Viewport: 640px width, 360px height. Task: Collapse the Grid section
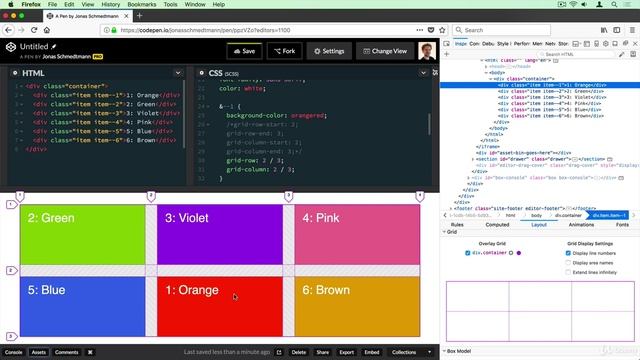pos(444,231)
